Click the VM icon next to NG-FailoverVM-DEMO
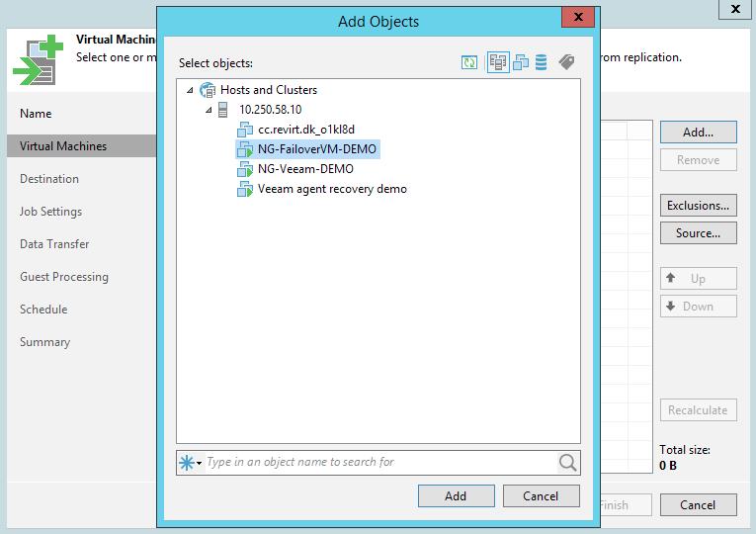The image size is (756, 534). click(x=245, y=149)
